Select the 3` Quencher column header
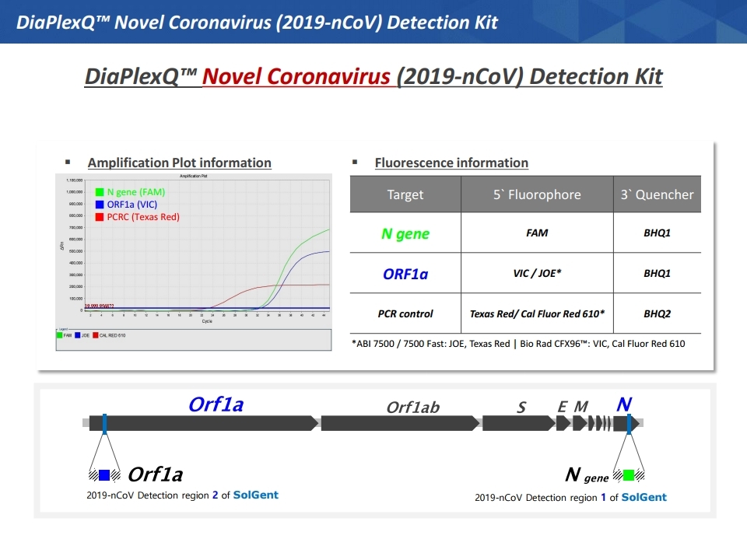747x560 pixels. [657, 194]
